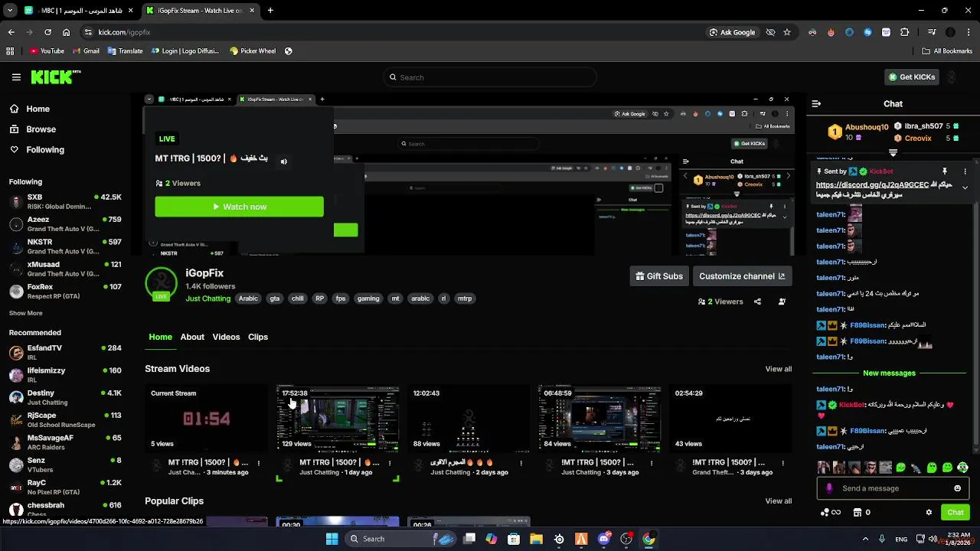Click the gta tag chip
The width and height of the screenshot is (980, 551).
click(x=275, y=298)
